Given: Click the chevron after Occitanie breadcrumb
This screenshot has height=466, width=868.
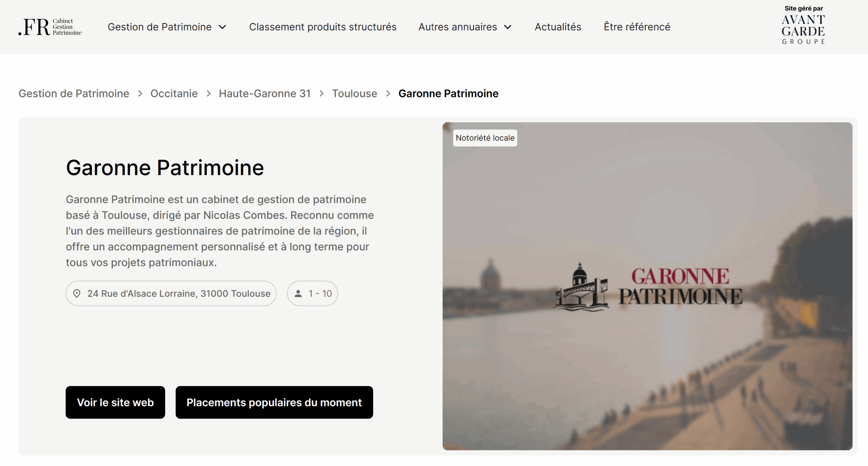Looking at the screenshot, I should point(209,94).
